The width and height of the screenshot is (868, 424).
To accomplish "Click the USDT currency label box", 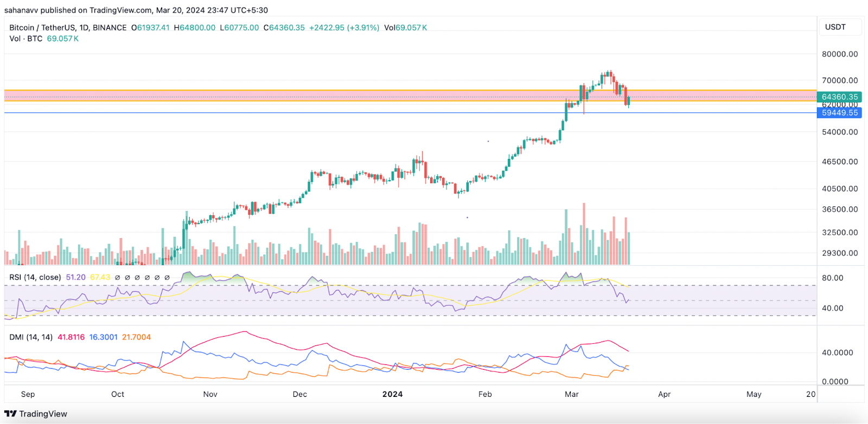I will click(841, 27).
